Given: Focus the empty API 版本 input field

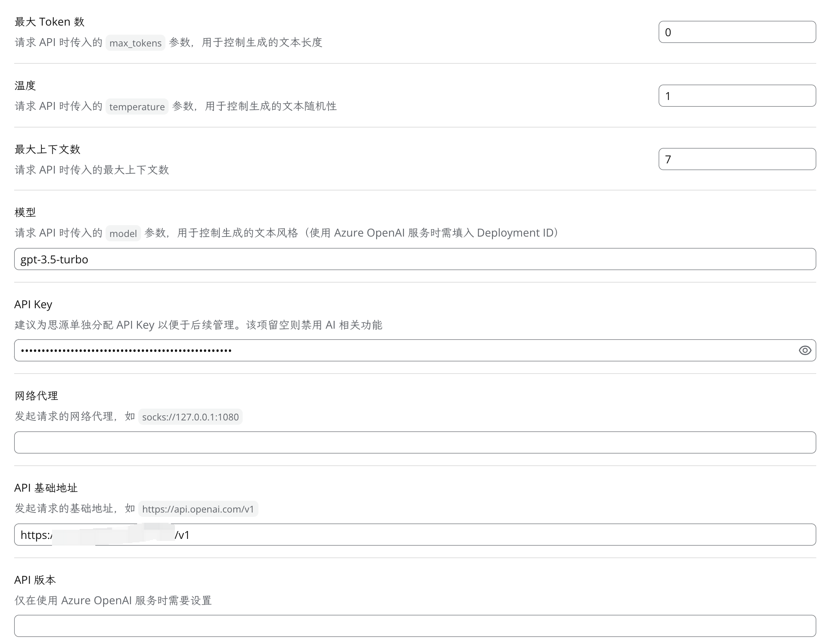Looking at the screenshot, I should 414,626.
